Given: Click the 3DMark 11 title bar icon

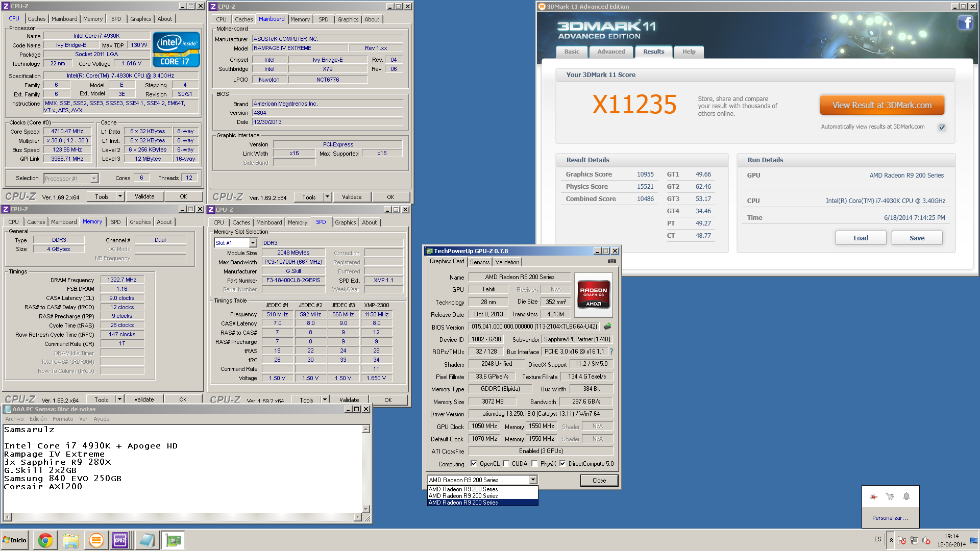Looking at the screenshot, I should (542, 7).
